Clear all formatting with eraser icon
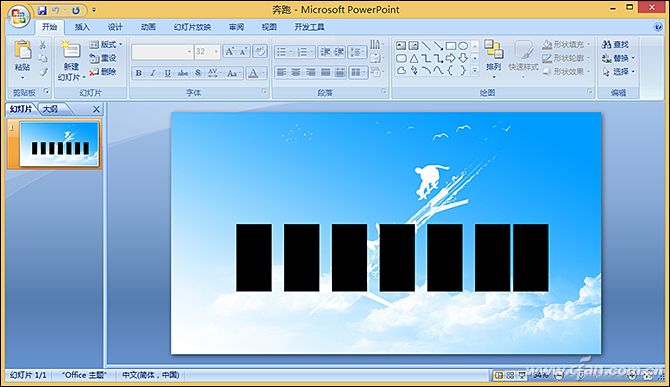 [x=259, y=52]
